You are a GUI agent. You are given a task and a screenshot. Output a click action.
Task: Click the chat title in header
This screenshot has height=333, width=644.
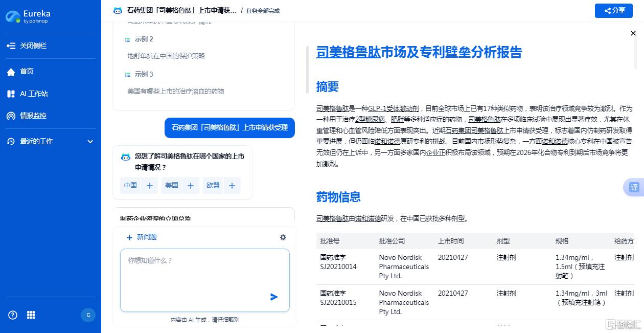181,11
